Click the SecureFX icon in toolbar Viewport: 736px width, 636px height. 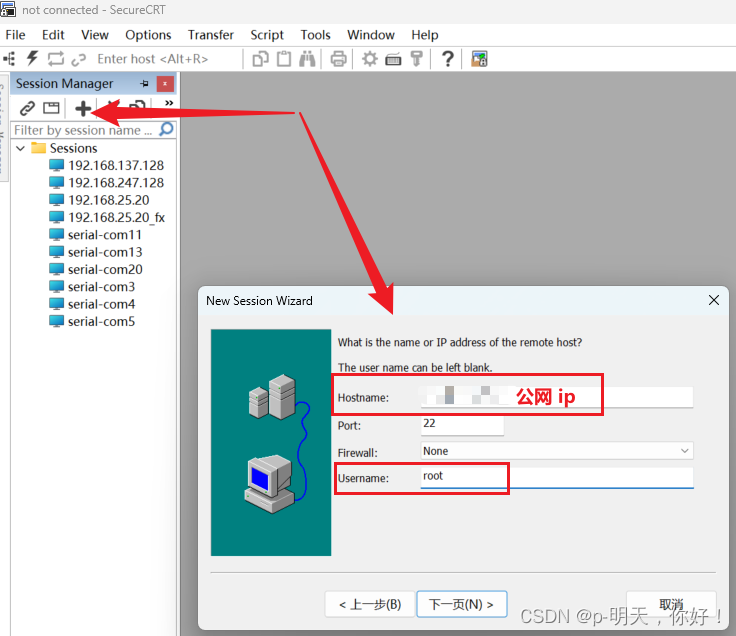pyautogui.click(x=479, y=59)
